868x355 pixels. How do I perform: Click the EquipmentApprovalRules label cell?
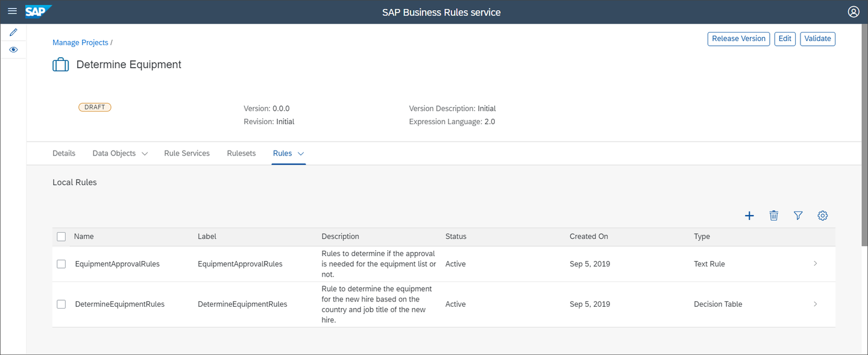[240, 264]
